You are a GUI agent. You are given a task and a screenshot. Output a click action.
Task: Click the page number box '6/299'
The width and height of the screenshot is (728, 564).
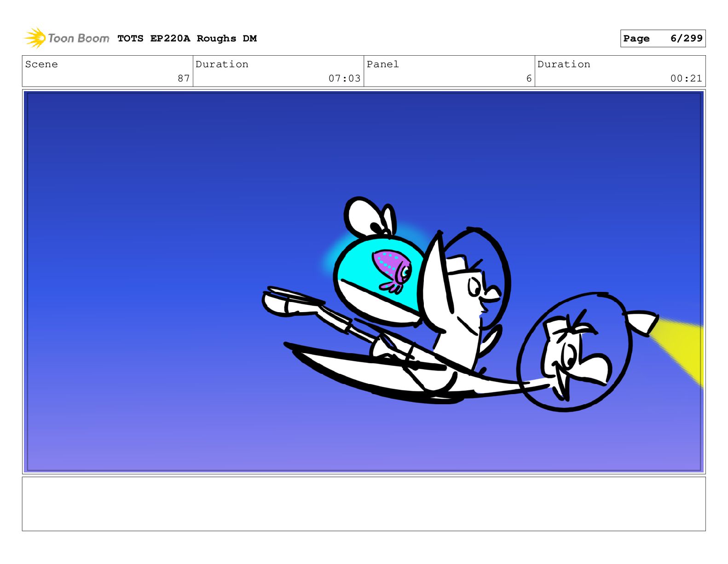tap(663, 39)
